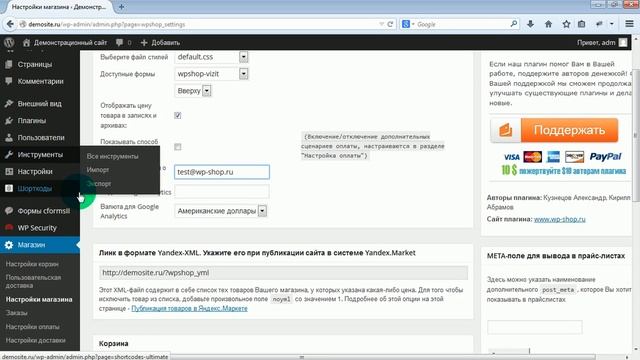Open the Магазин sidebar menu

click(40, 245)
